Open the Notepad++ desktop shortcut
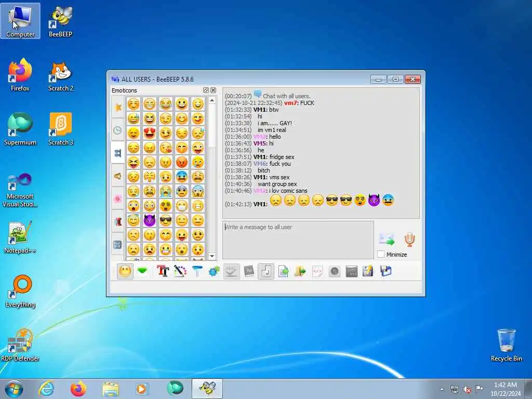The image size is (532, 399). point(20,237)
